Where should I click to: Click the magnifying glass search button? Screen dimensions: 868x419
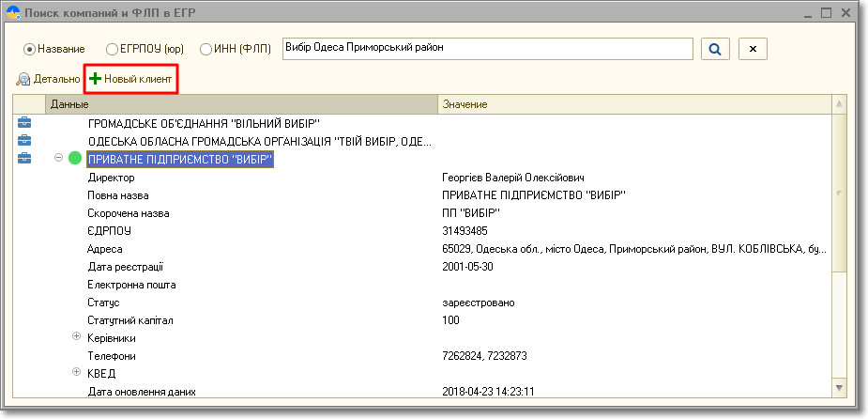coord(715,49)
